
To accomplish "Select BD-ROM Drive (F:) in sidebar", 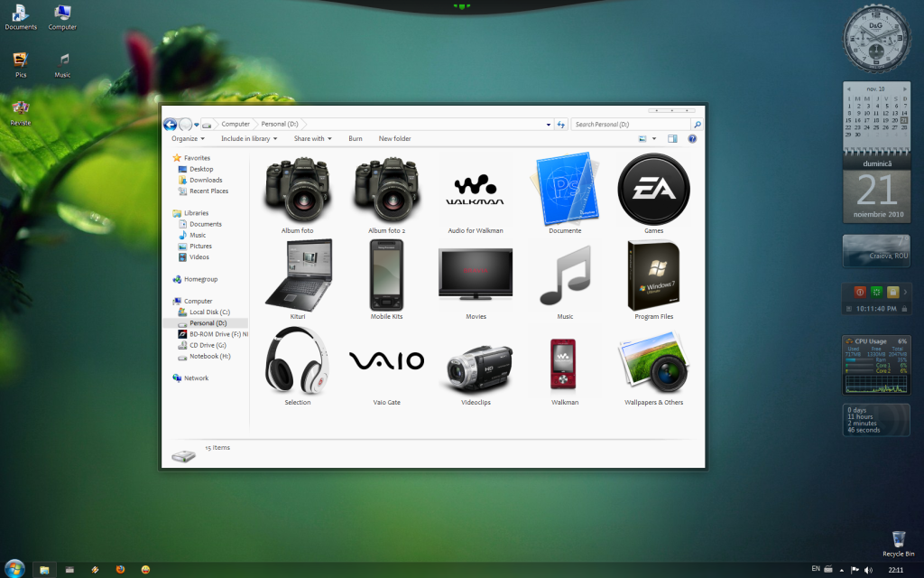I will [213, 334].
